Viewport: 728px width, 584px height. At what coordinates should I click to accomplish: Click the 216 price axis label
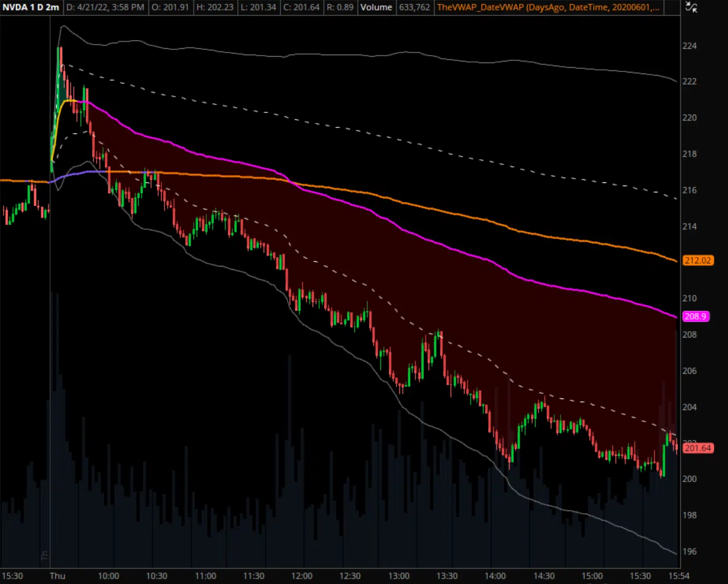[689, 190]
